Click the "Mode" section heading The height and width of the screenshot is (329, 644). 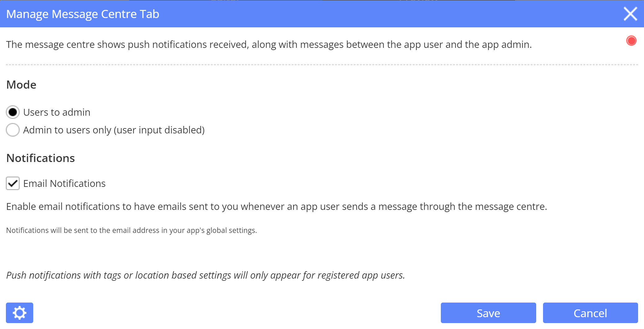pyautogui.click(x=21, y=85)
